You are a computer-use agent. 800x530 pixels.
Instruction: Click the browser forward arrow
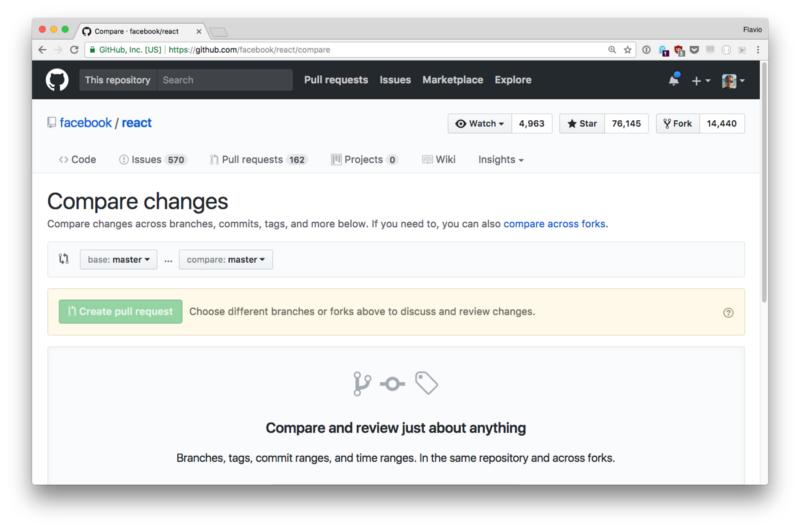click(58, 49)
